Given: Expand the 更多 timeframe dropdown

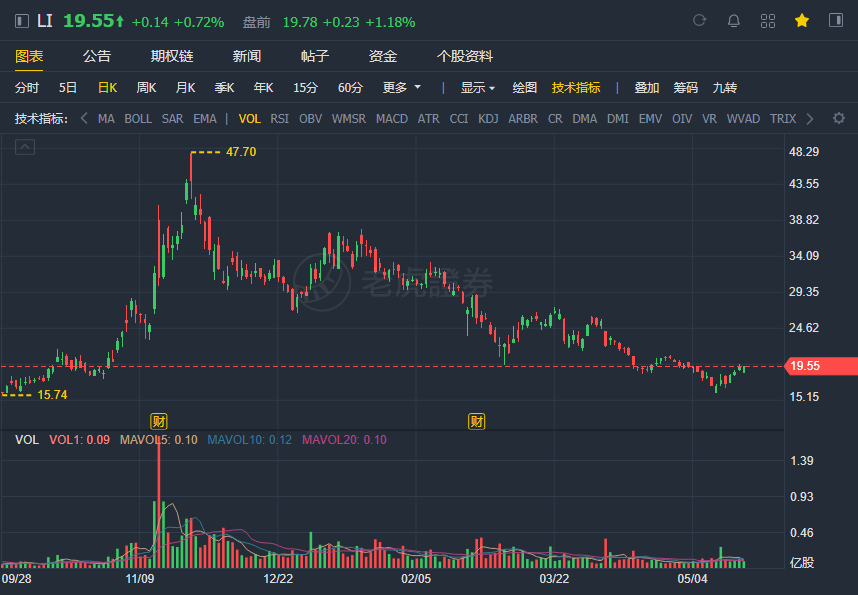Looking at the screenshot, I should (x=402, y=88).
